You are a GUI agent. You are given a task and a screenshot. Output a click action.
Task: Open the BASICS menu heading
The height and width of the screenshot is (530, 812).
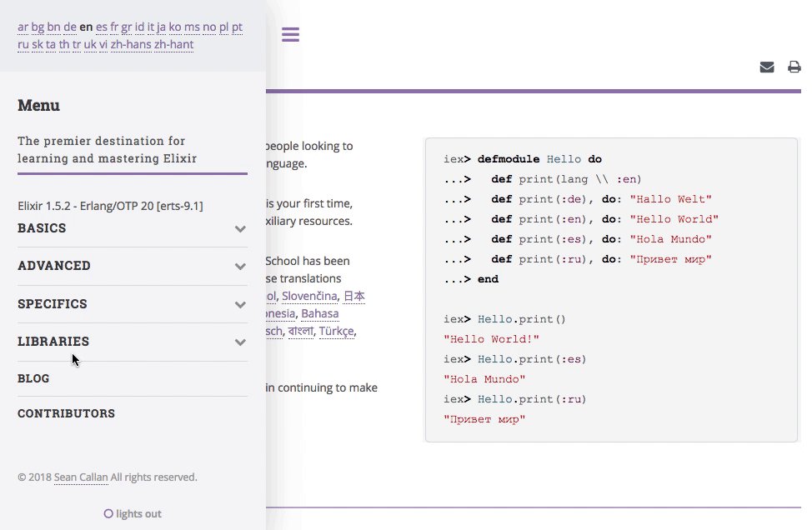click(42, 228)
